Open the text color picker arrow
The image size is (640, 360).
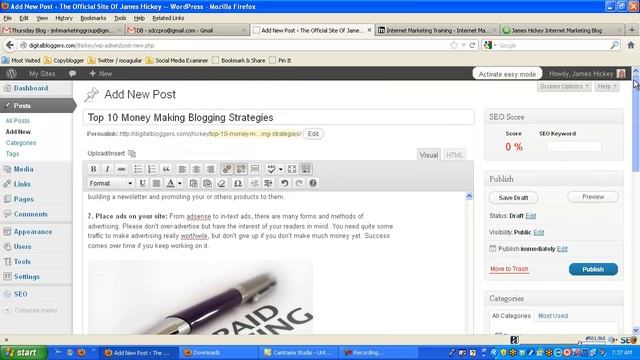[x=180, y=183]
